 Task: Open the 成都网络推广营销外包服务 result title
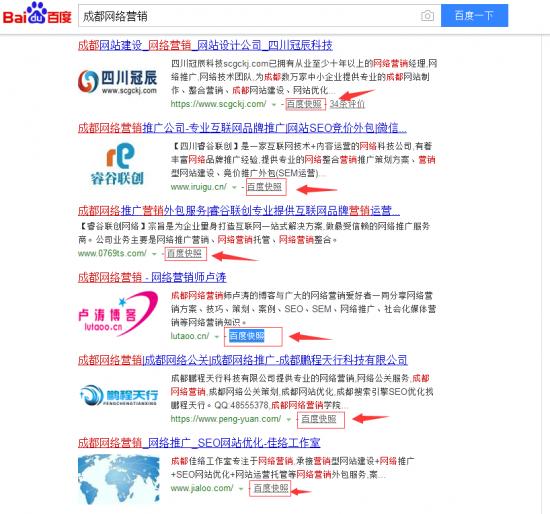tap(239, 211)
